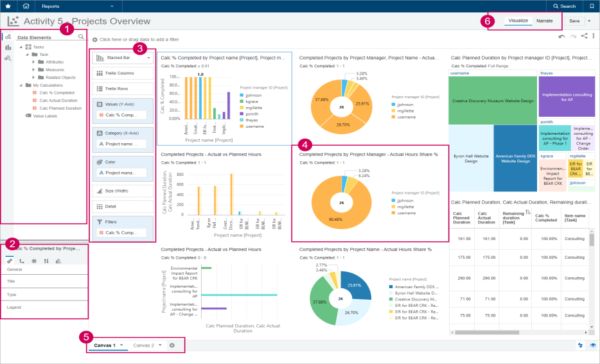Click the undo arrow icon
The image size is (600, 364).
coord(561,37)
